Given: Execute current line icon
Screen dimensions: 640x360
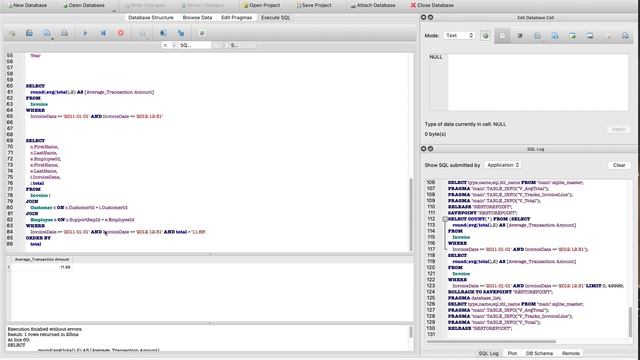Looking at the screenshot, I should click(x=103, y=33).
